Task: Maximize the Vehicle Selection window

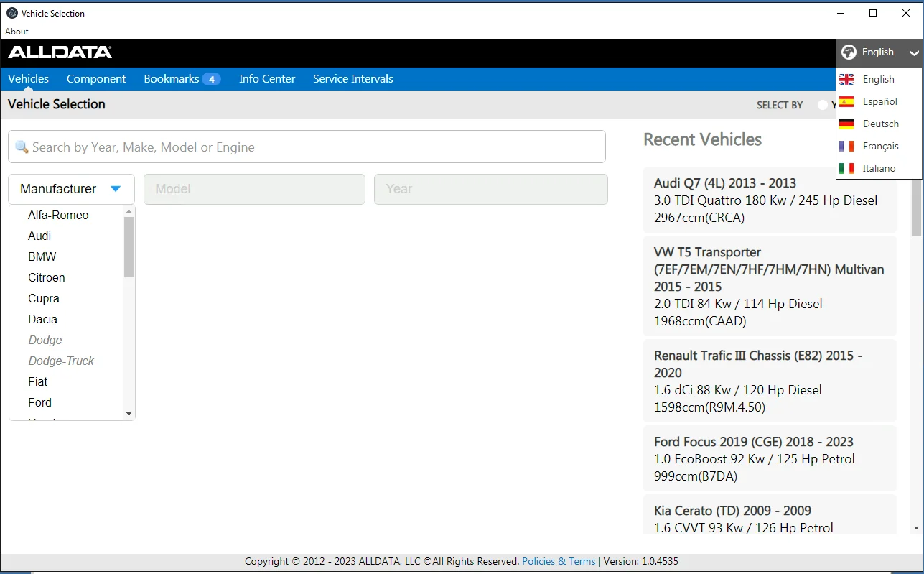Action: point(873,13)
